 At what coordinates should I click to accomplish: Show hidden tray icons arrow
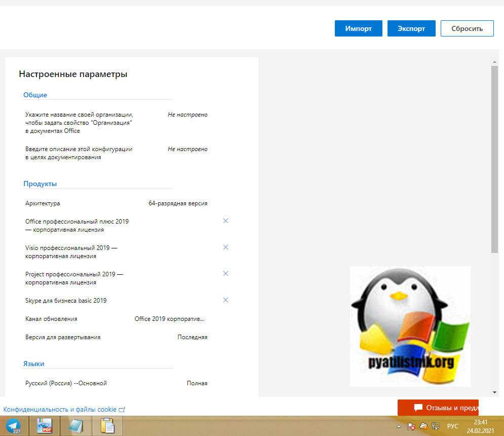399,426
